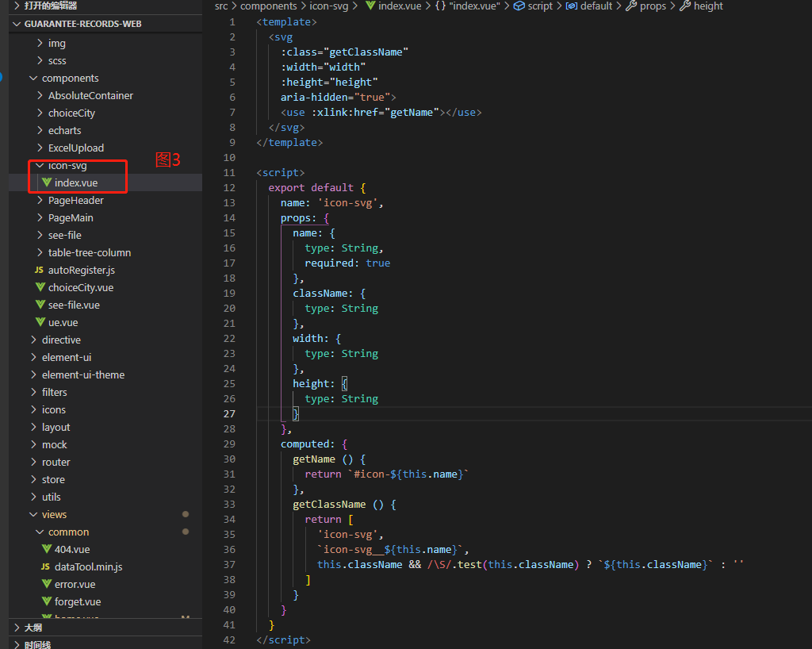Click icon-svg in the breadcrumb path
812x649 pixels.
pyautogui.click(x=329, y=6)
